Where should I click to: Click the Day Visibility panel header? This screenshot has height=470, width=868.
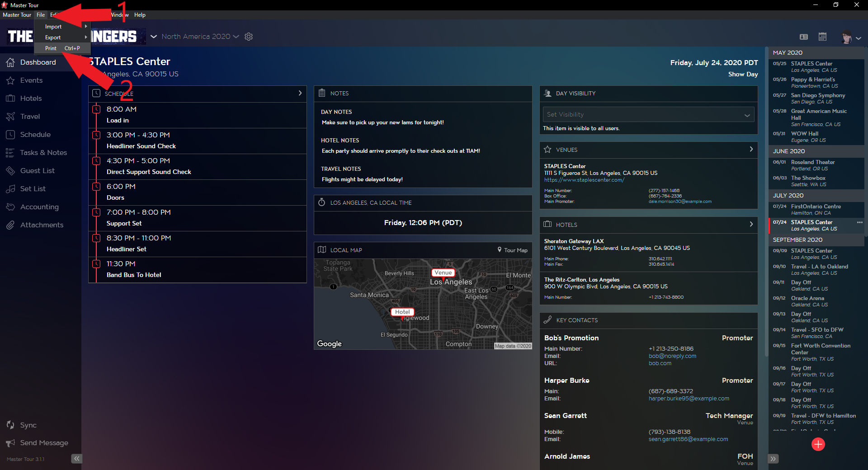pos(648,94)
